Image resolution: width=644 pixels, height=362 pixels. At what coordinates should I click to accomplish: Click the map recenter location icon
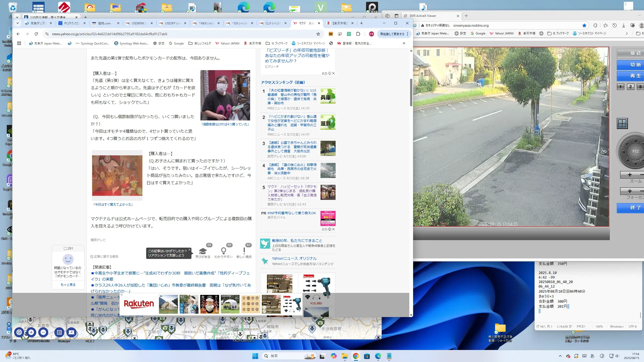[19, 332]
